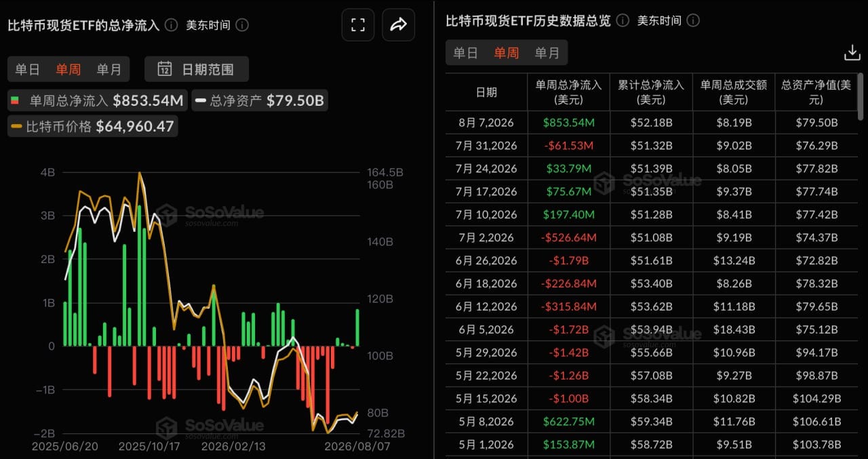The image size is (868, 459).
Task: Click 总资产净值(美元) column header
Action: [816, 92]
